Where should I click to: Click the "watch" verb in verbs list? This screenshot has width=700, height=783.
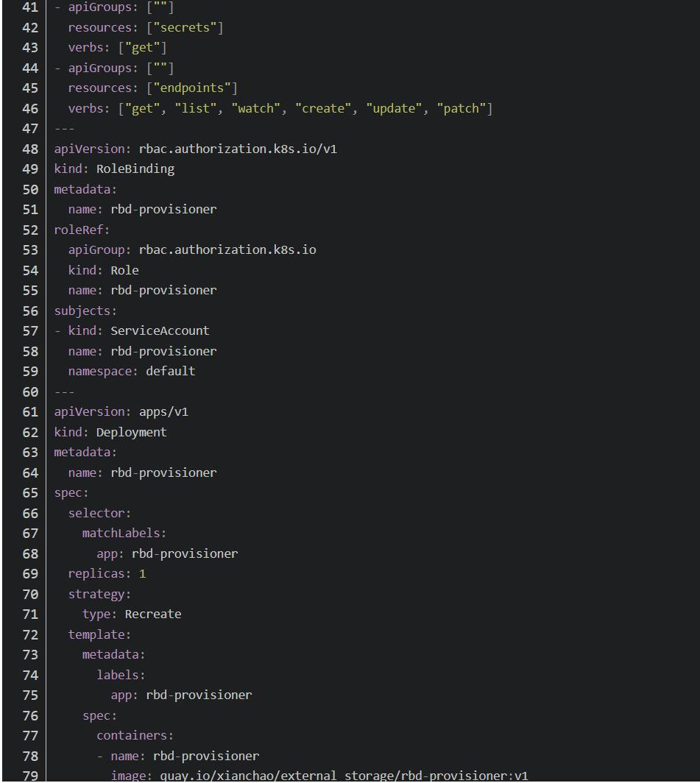[255, 108]
